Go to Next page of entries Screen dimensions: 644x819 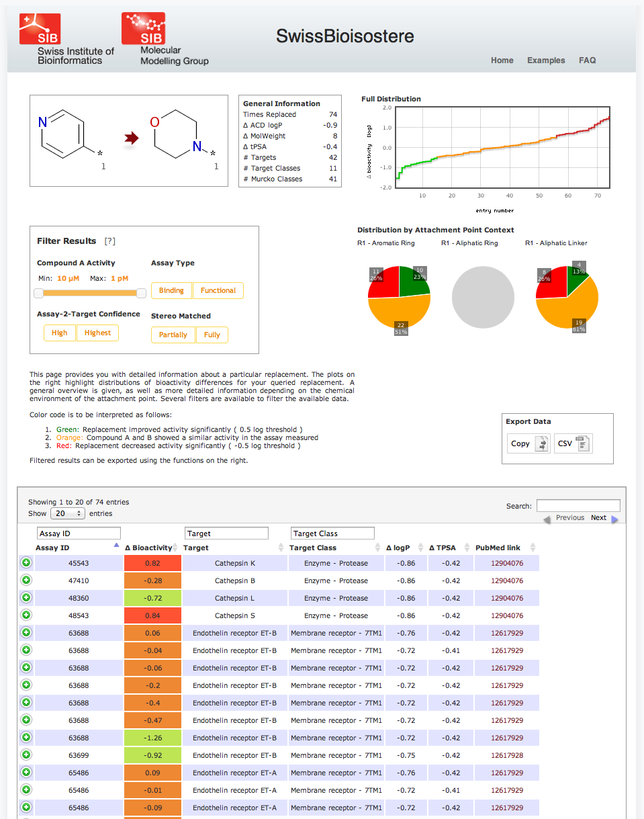pos(604,518)
